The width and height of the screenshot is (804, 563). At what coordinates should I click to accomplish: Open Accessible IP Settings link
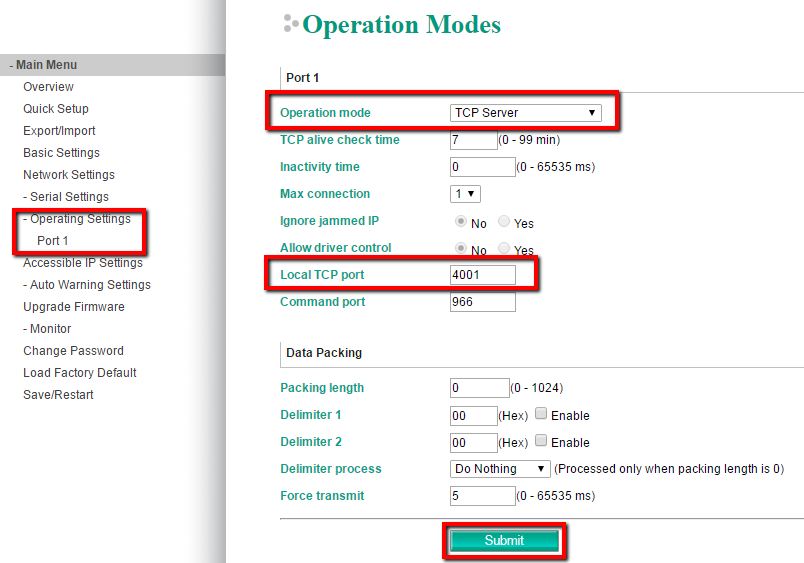click(83, 263)
